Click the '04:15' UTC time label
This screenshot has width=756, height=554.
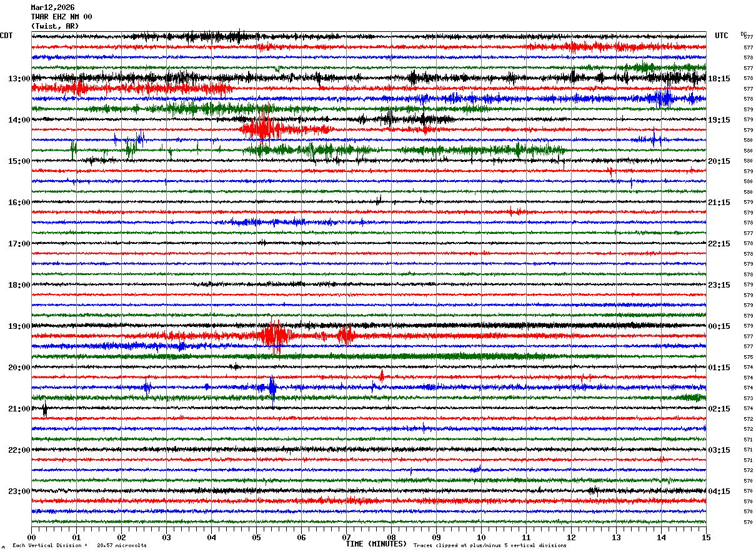(719, 491)
